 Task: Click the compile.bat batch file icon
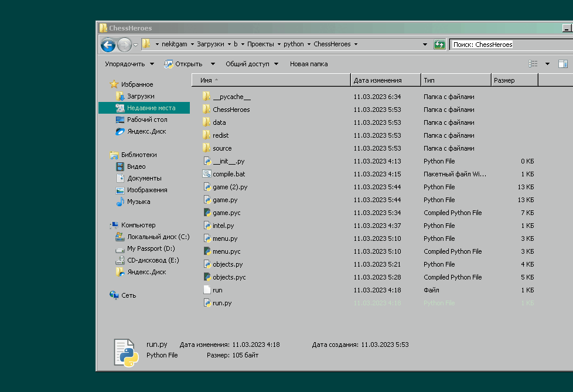[x=206, y=174]
